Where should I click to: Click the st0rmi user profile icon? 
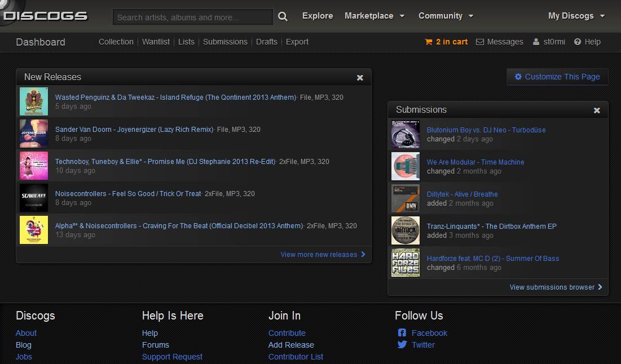535,41
